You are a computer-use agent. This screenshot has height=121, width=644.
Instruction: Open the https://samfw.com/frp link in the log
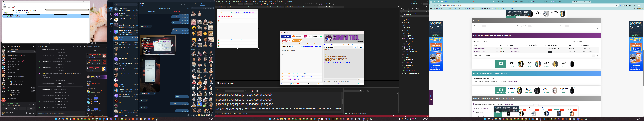click(x=352, y=63)
